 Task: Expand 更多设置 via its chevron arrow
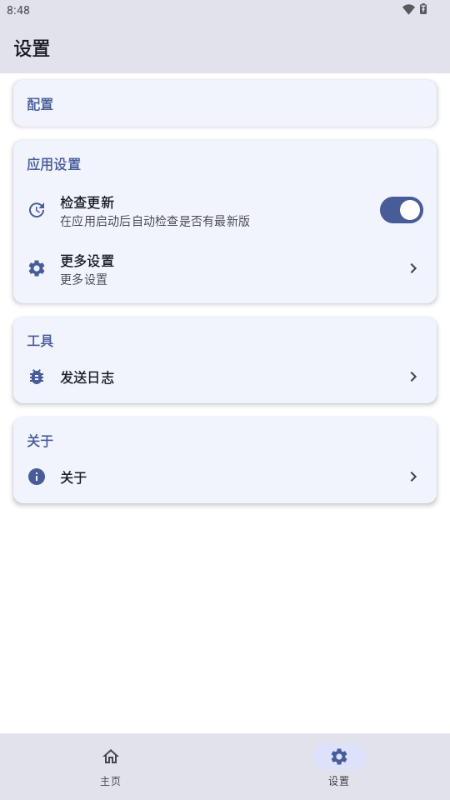[413, 268]
